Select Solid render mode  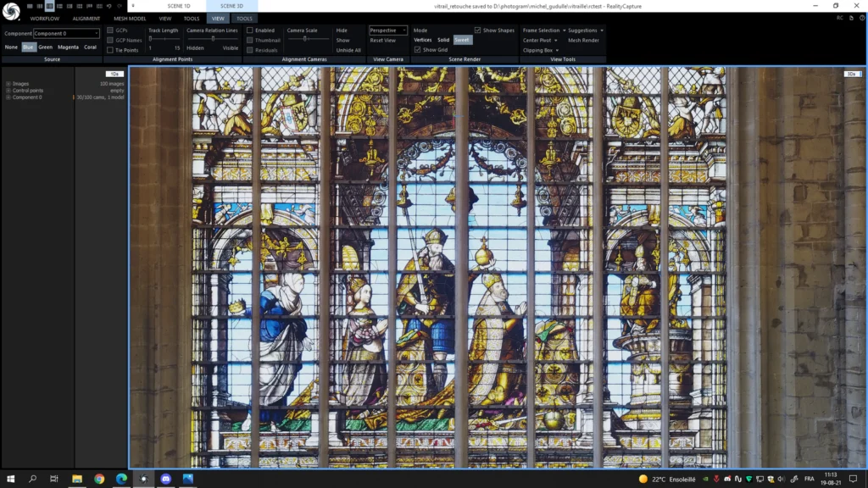click(442, 40)
